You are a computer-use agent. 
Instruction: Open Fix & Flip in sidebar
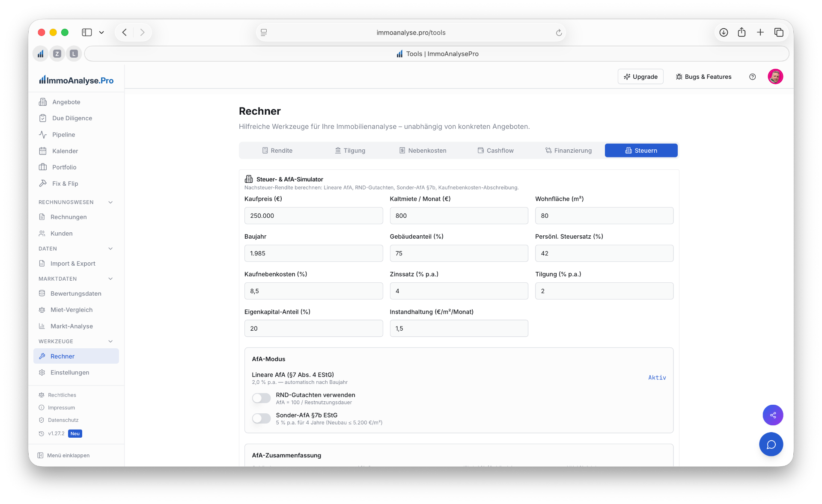pos(76,184)
